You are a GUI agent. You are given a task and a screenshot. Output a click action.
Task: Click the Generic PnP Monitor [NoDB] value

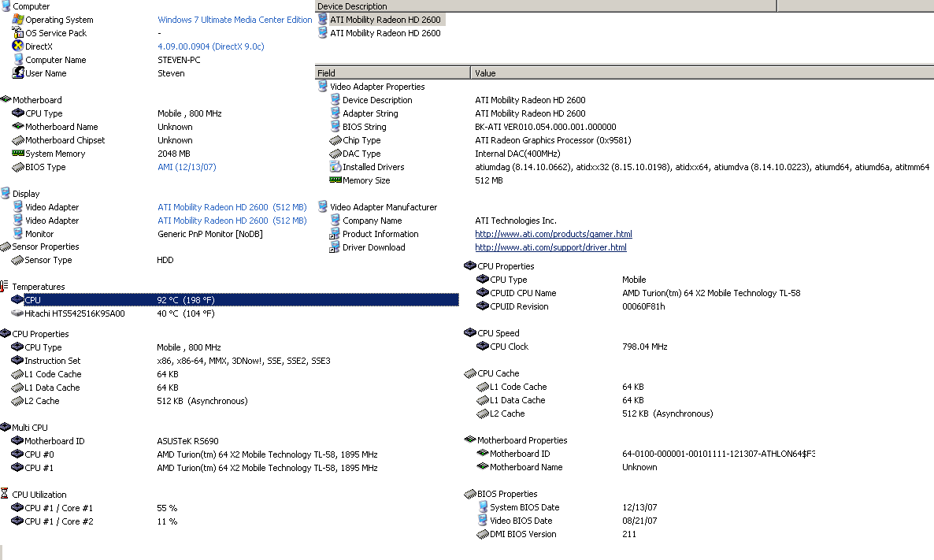tap(209, 234)
